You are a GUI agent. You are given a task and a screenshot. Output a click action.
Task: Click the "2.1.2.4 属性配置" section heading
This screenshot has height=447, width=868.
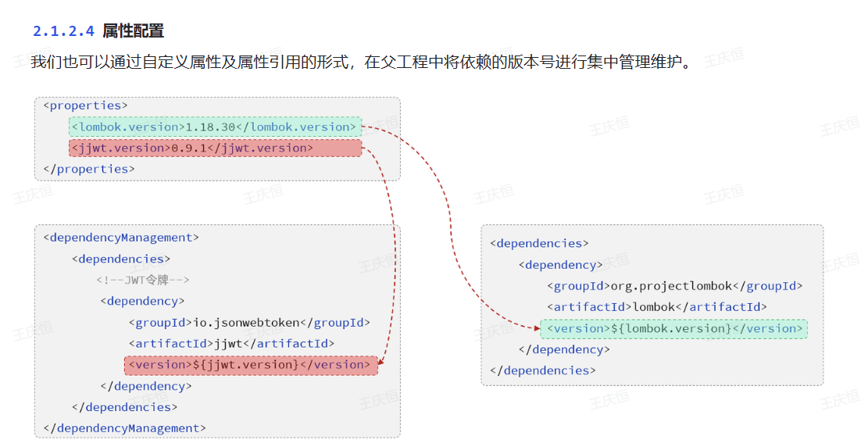pyautogui.click(x=98, y=31)
